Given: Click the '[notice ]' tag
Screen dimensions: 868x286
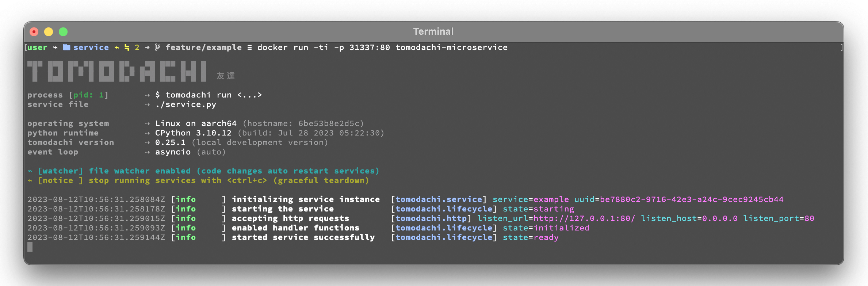Looking at the screenshot, I should [60, 180].
